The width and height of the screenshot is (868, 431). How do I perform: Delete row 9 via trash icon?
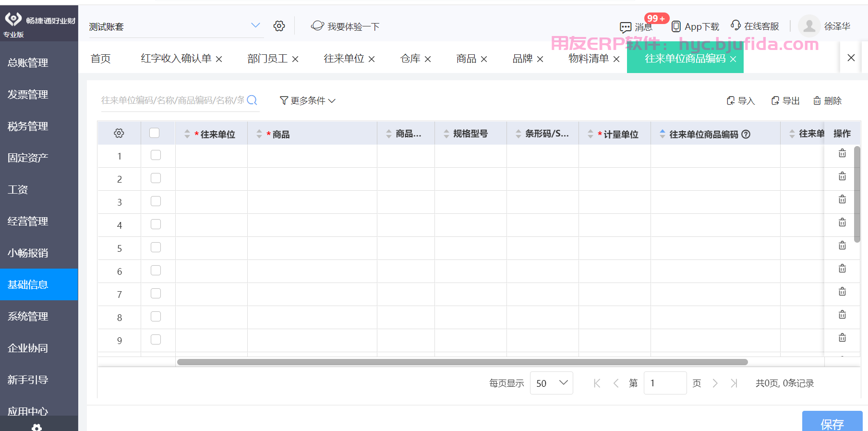pyautogui.click(x=842, y=338)
